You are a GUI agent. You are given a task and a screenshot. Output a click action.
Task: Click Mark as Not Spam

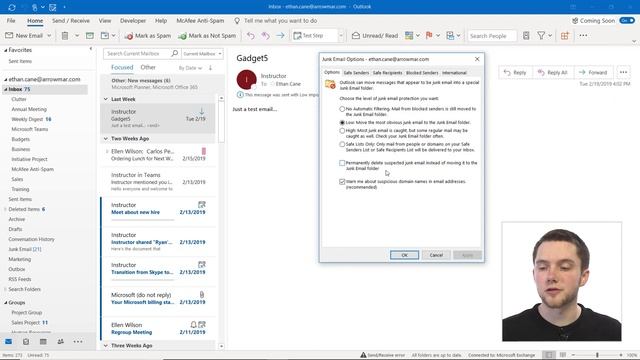coord(207,36)
